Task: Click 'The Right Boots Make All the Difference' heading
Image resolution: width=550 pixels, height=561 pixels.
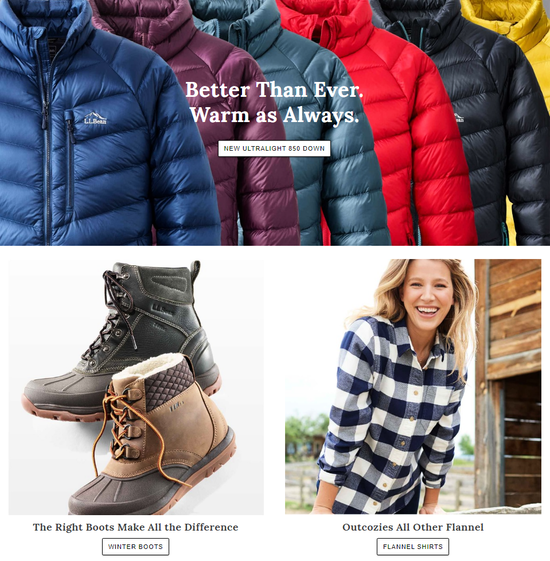Action: coord(136,527)
